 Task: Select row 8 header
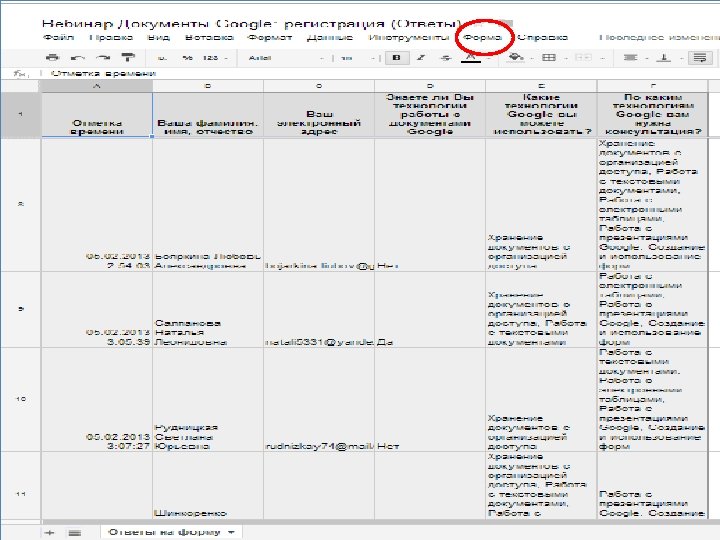click(21, 204)
